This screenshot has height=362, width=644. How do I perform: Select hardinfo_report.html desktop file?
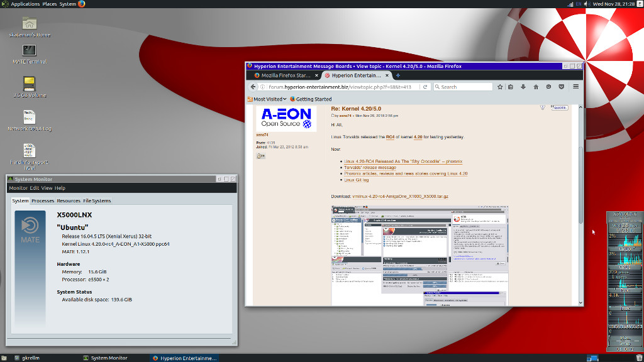click(x=29, y=156)
